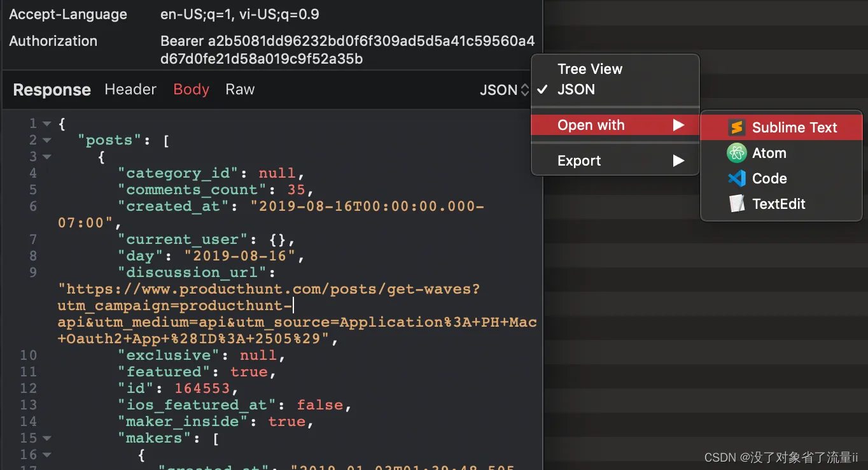
Task: Click the "created_at" key on line 6
Action: (173, 206)
